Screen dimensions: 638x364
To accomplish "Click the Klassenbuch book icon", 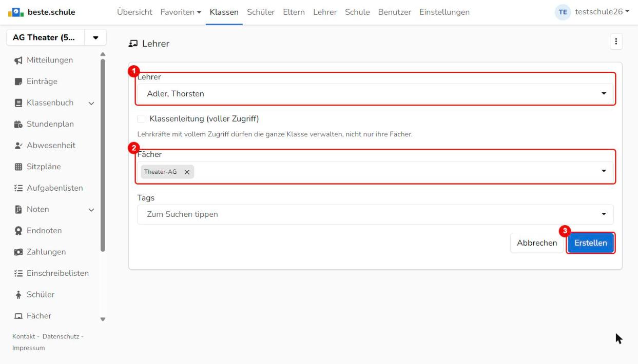I will click(18, 103).
